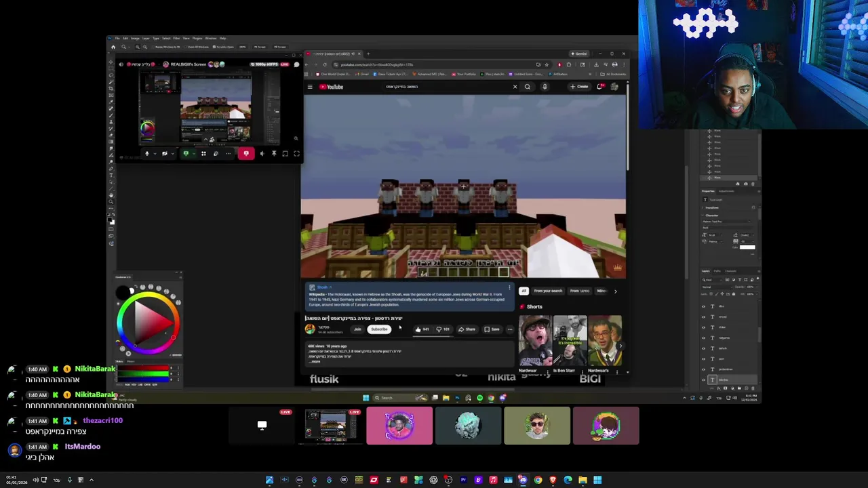Show more filter chips with right arrow

615,291
